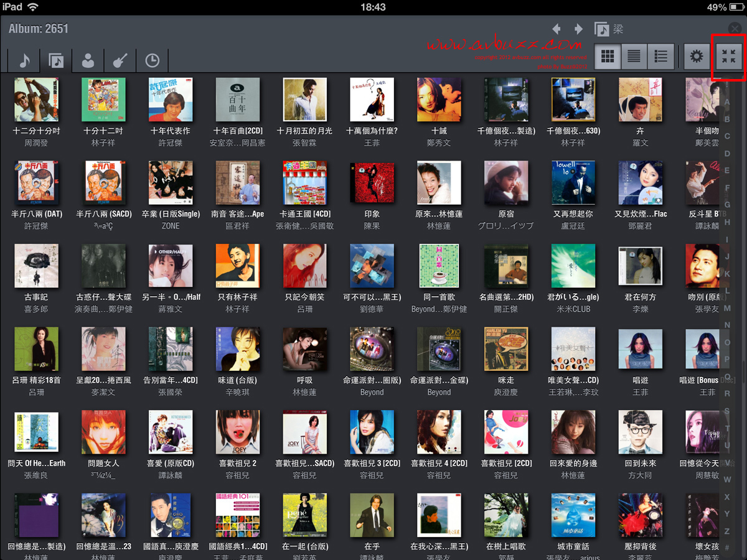Switch to compact list view
Screen dimensions: 747x560
(634, 57)
